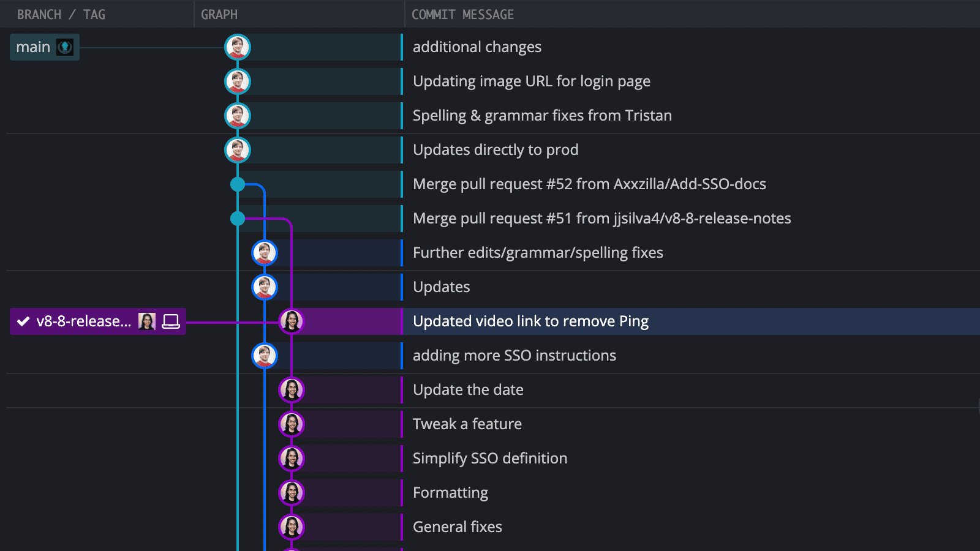Select the 'Updating image URL' commit avatar node

click(x=238, y=81)
